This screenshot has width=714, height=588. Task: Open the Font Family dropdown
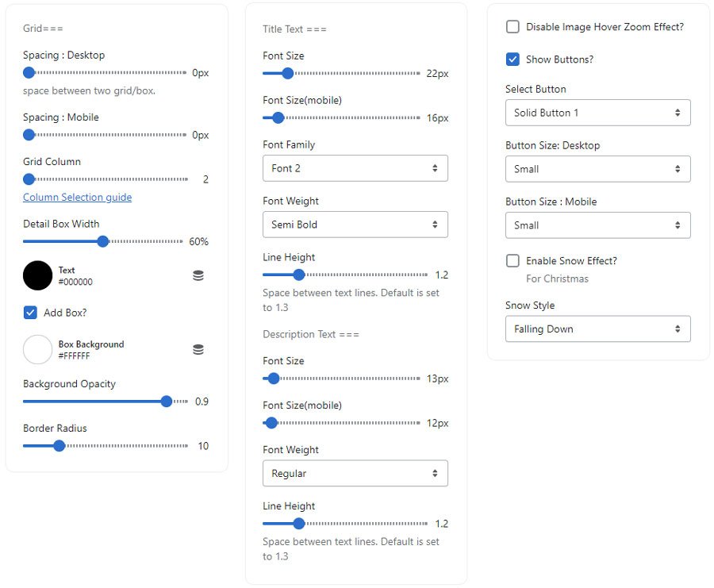355,168
